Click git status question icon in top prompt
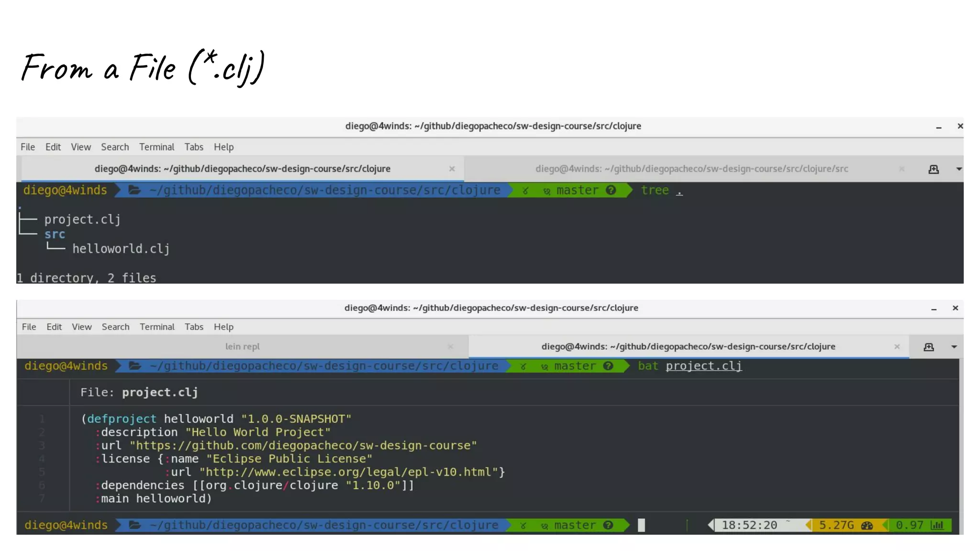This screenshot has width=980, height=551. [611, 190]
